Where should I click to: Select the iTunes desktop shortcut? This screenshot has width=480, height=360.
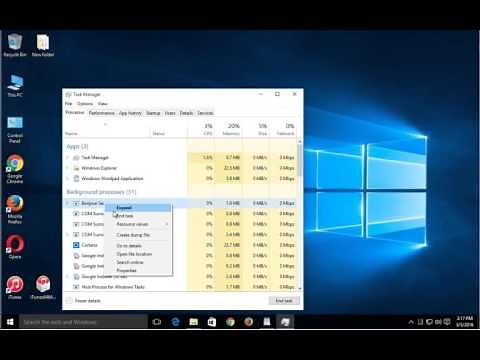[15, 287]
